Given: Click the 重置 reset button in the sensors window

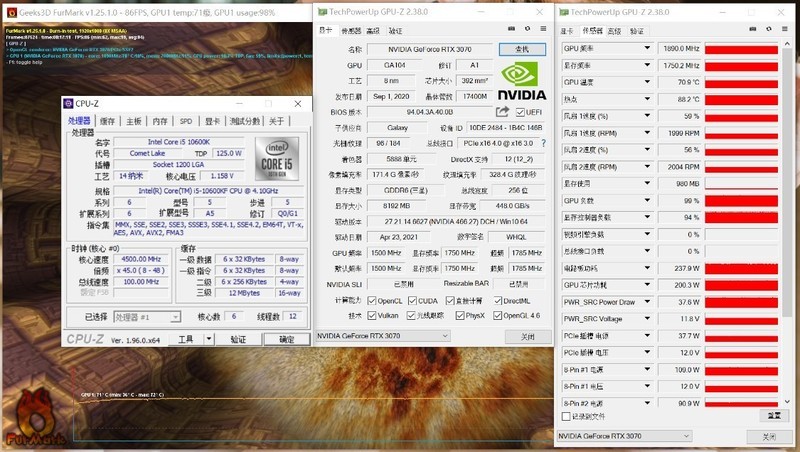Looking at the screenshot, I should [774, 415].
